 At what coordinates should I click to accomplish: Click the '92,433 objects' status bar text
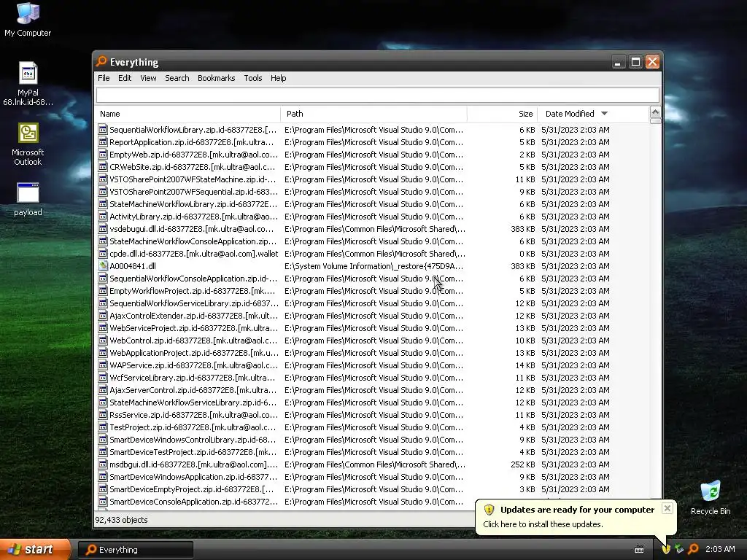122,520
